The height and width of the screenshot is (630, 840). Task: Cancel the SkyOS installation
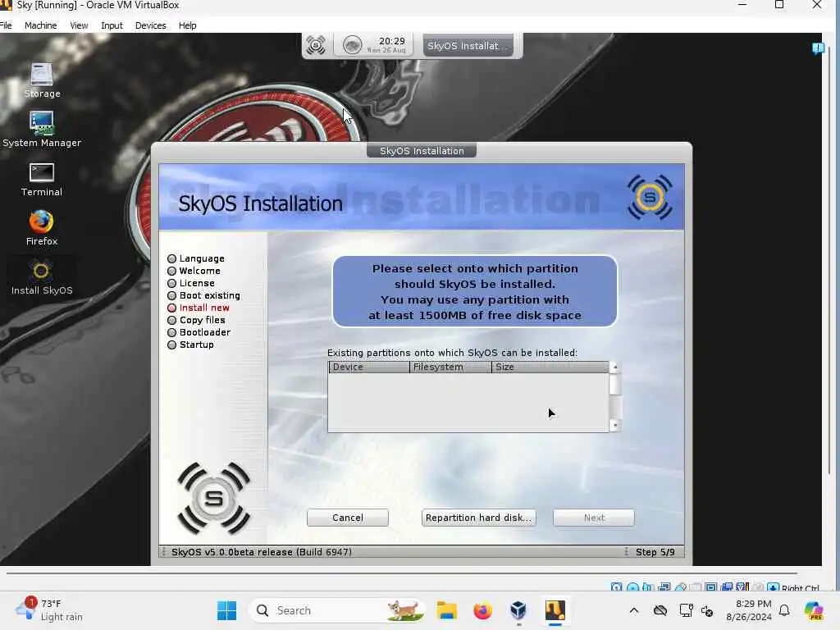click(348, 518)
